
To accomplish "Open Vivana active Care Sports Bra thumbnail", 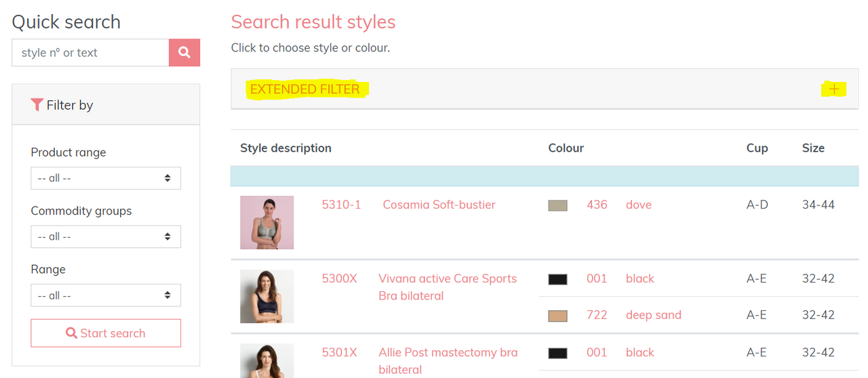I will [x=267, y=296].
